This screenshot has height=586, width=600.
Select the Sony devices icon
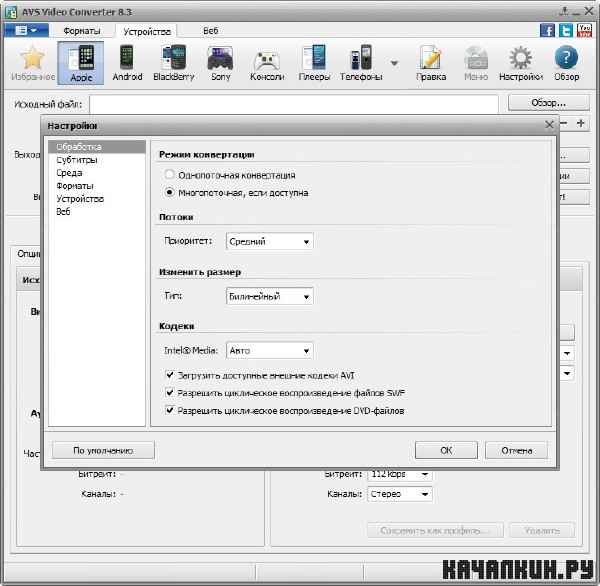(x=220, y=63)
